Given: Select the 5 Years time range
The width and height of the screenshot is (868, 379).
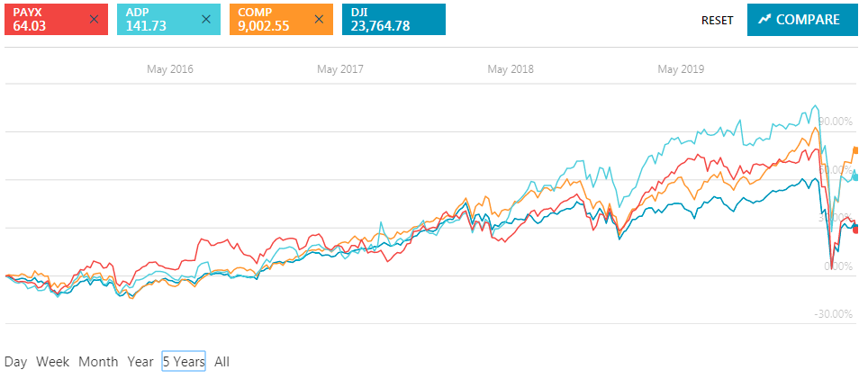Looking at the screenshot, I should (x=184, y=362).
